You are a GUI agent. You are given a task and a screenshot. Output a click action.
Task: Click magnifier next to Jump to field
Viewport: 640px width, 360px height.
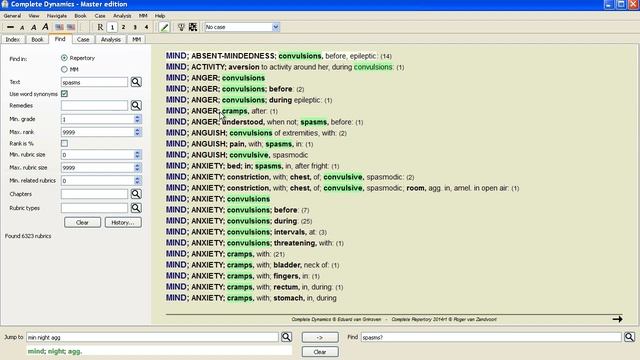286,337
